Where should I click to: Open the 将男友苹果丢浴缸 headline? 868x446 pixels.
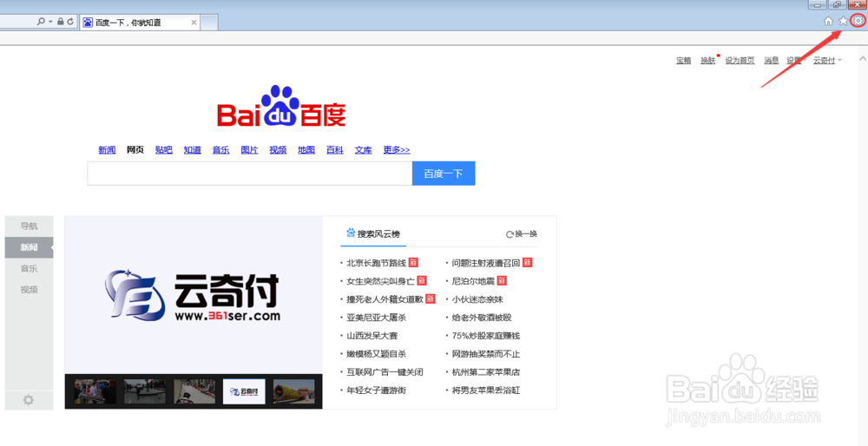[486, 390]
